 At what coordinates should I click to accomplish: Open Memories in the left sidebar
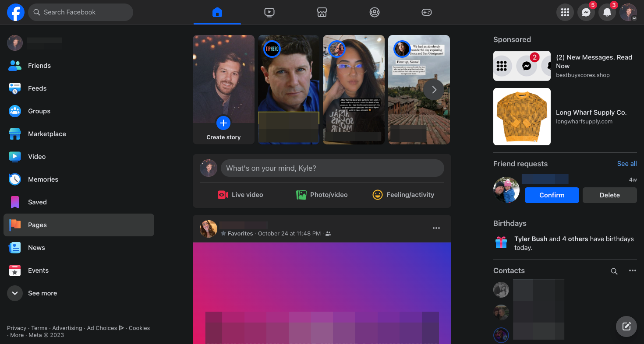point(79,179)
